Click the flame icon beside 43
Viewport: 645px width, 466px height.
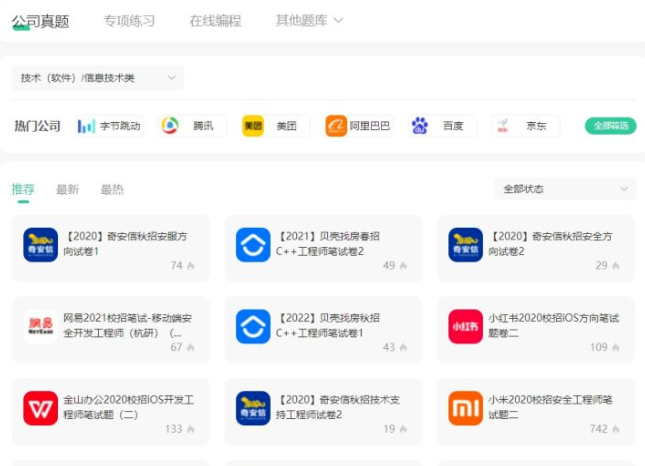[x=403, y=348]
